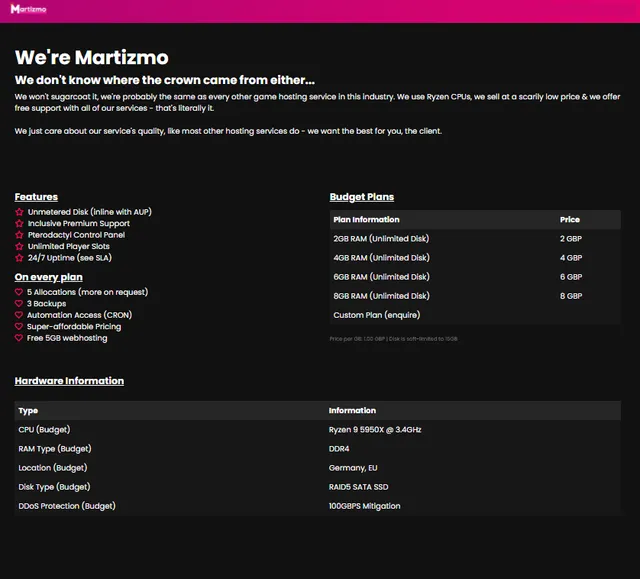Click the Free 5GB webhosting text
Image resolution: width=640 pixels, height=579 pixels.
point(67,338)
